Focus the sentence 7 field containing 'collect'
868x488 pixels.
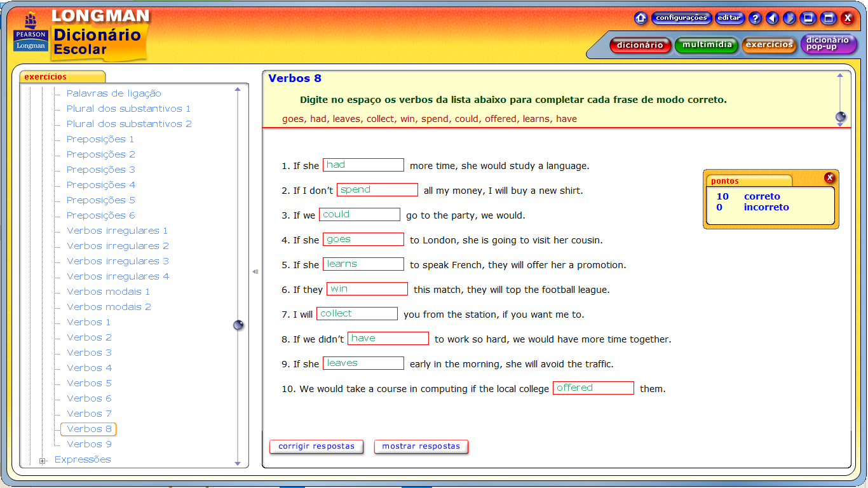coord(357,314)
